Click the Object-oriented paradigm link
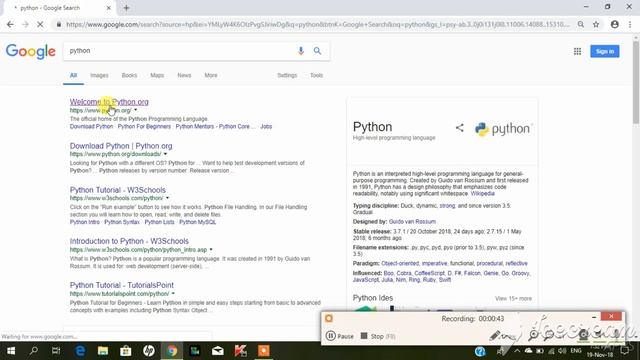Image resolution: width=640 pixels, height=360 pixels. [x=400, y=263]
